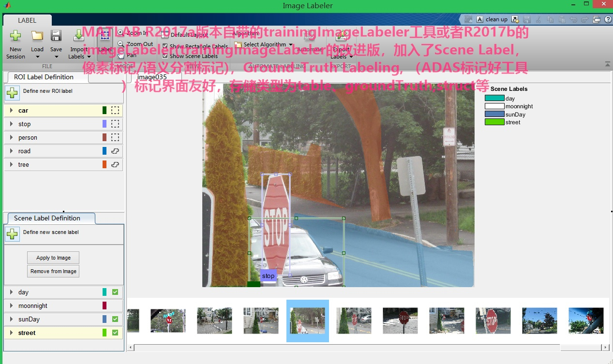Switch to the LABEL ribbon tab
Screen dimensions: 613x364
[x=27, y=20]
